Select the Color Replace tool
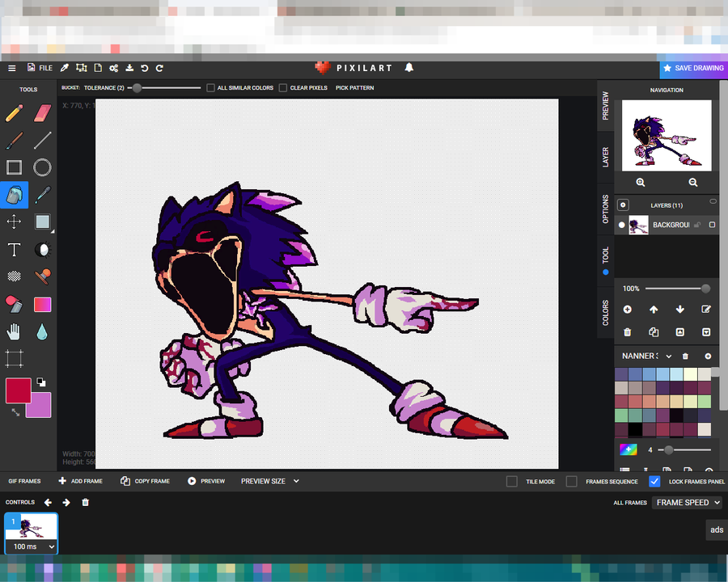 [x=14, y=305]
